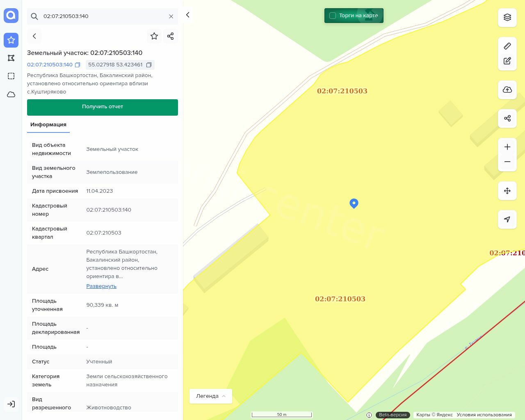This screenshot has height=420, width=525.
Task: Expand the 'Легенда' panel
Action: [211, 396]
